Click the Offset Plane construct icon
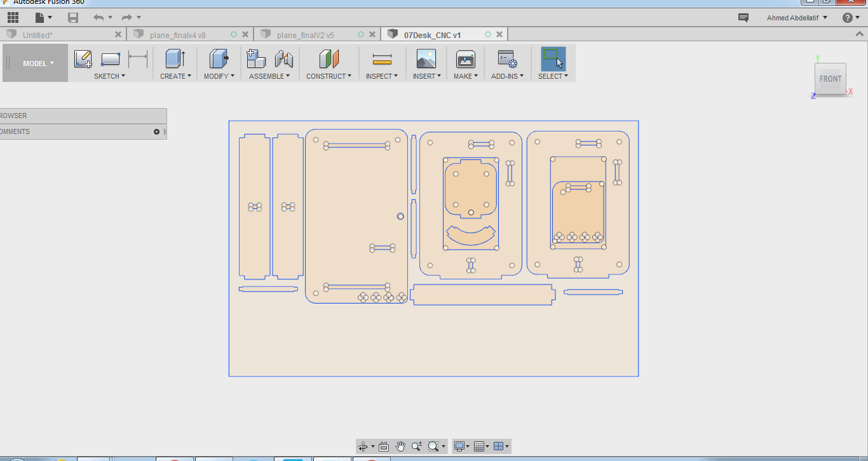The image size is (868, 461). [x=329, y=59]
